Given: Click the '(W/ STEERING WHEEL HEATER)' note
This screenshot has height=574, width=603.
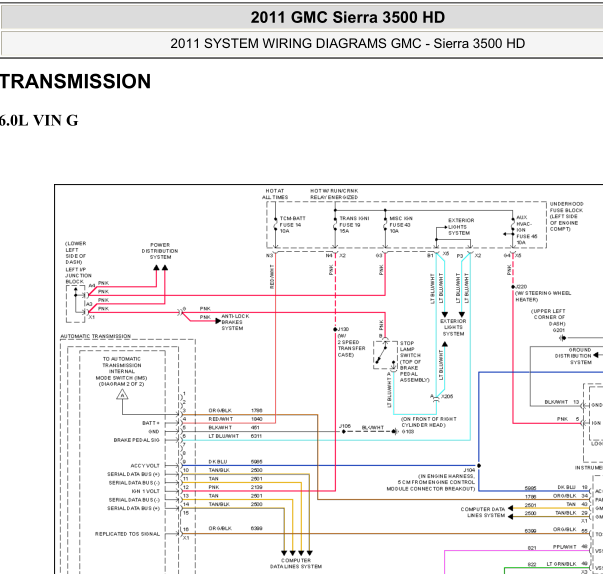Looking at the screenshot, I should click(x=543, y=296).
